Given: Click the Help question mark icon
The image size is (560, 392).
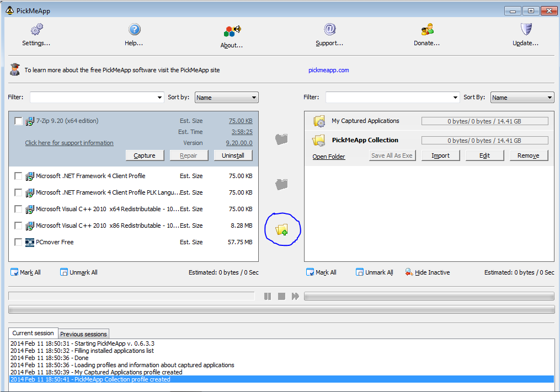Looking at the screenshot, I should click(134, 29).
